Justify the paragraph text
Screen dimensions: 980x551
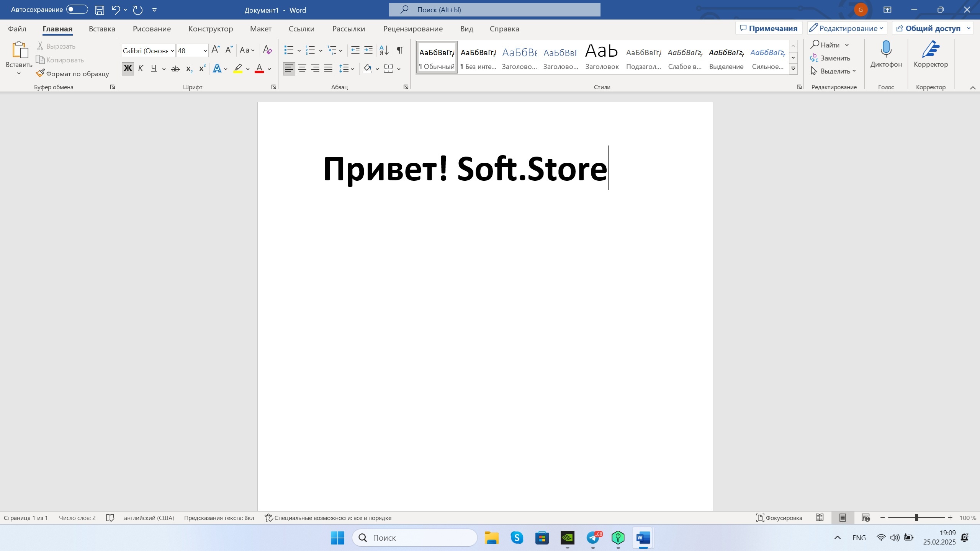click(x=328, y=69)
